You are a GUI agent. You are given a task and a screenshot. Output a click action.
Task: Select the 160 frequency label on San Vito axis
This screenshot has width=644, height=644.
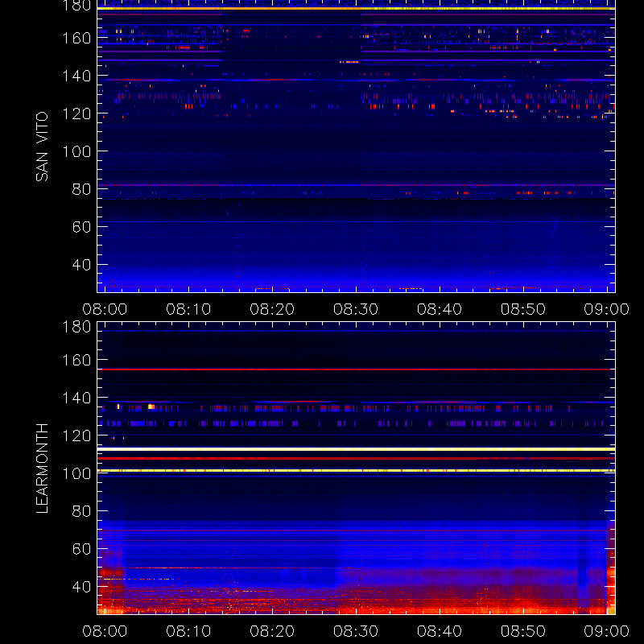(76, 38)
